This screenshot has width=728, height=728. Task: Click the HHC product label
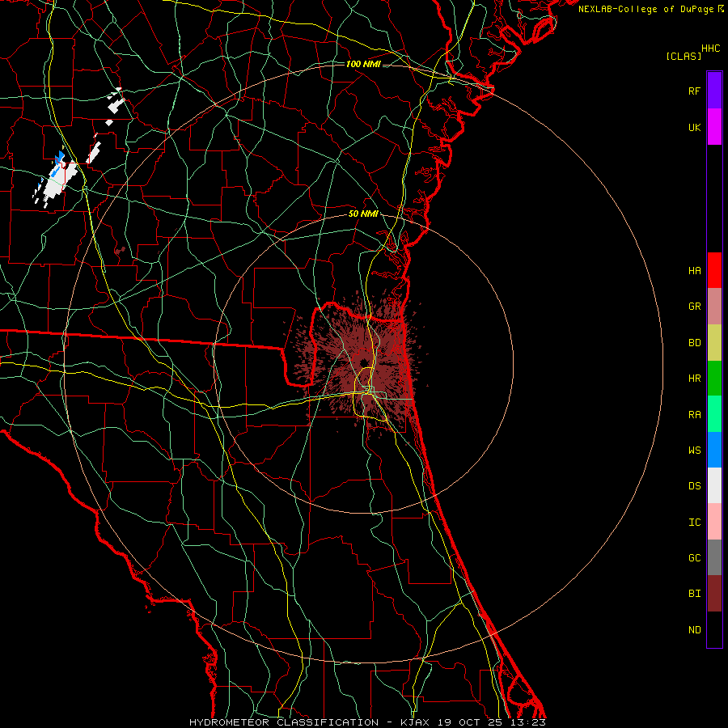pos(710,49)
